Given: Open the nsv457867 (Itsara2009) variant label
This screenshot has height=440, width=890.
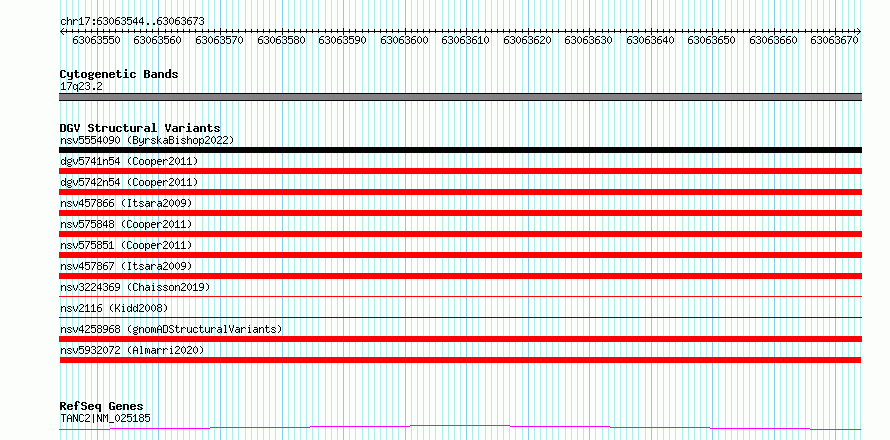Looking at the screenshot, I should point(126,266).
